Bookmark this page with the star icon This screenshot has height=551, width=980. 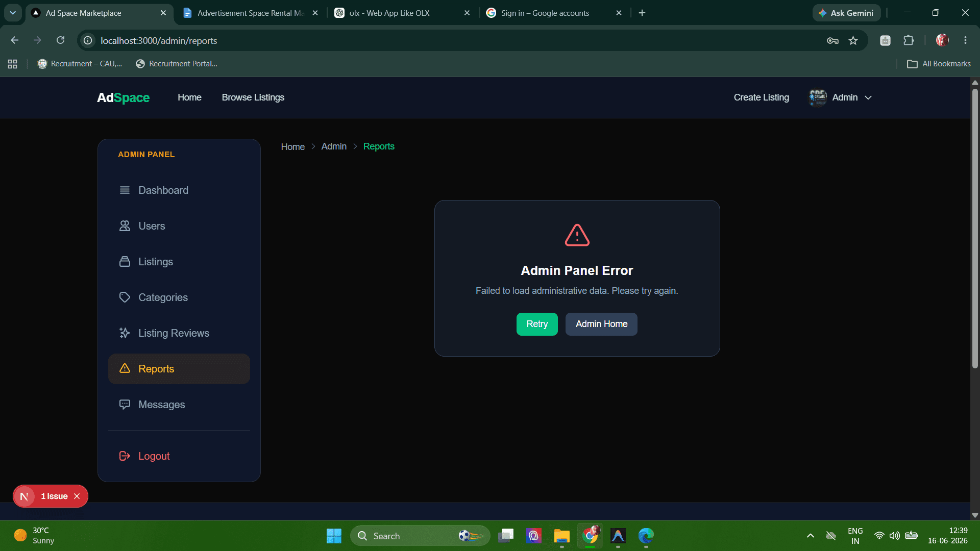tap(853, 40)
